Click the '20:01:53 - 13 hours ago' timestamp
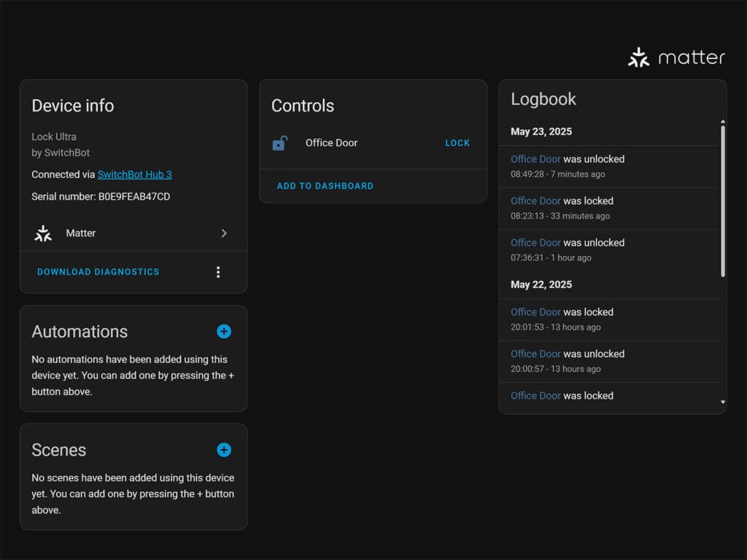The image size is (747, 560). (x=555, y=327)
